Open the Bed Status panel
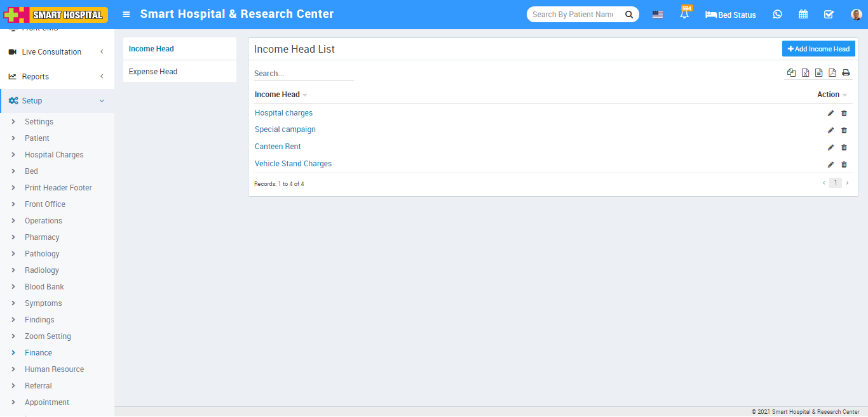 (731, 15)
